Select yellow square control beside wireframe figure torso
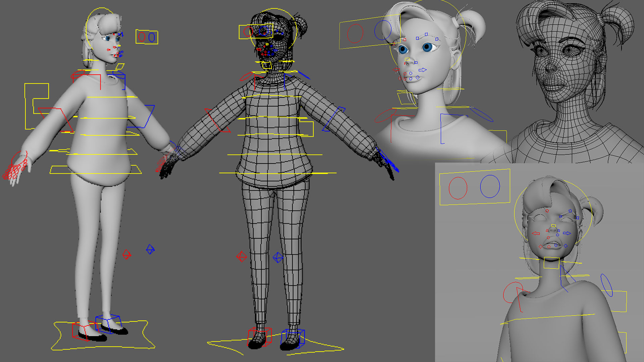 point(313,129)
